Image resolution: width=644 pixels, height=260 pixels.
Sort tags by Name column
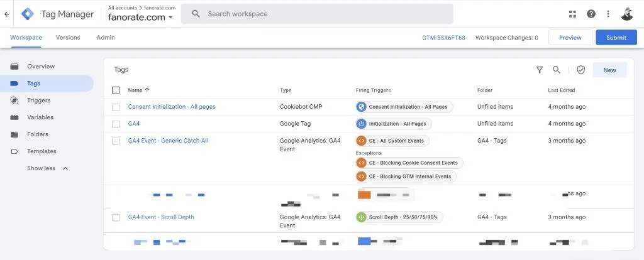point(139,90)
